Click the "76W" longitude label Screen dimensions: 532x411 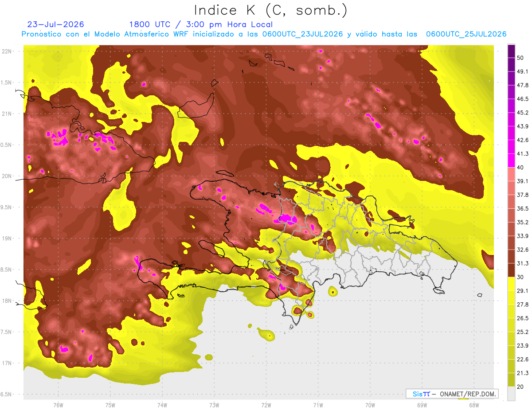click(58, 405)
